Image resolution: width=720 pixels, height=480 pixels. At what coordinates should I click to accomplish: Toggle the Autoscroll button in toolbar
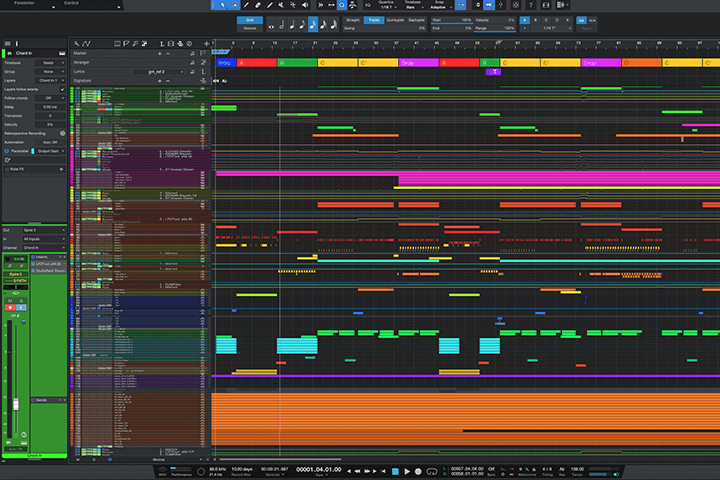coord(489,5)
